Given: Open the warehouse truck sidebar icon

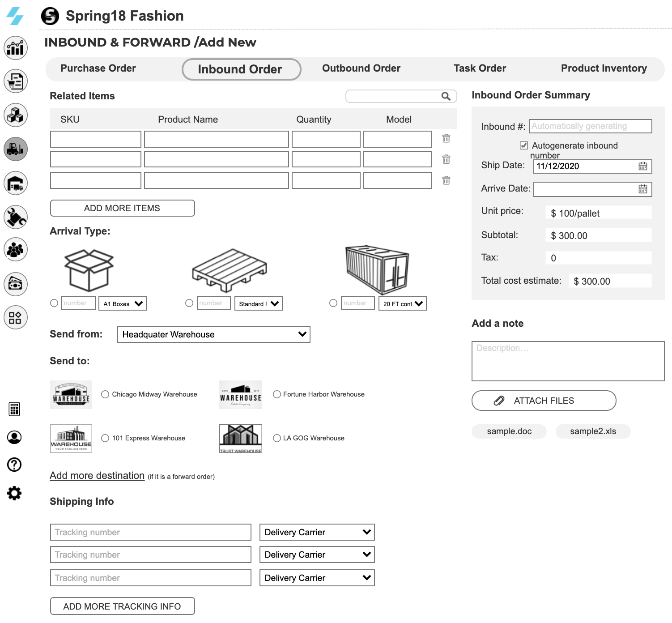Looking at the screenshot, I should tap(16, 183).
